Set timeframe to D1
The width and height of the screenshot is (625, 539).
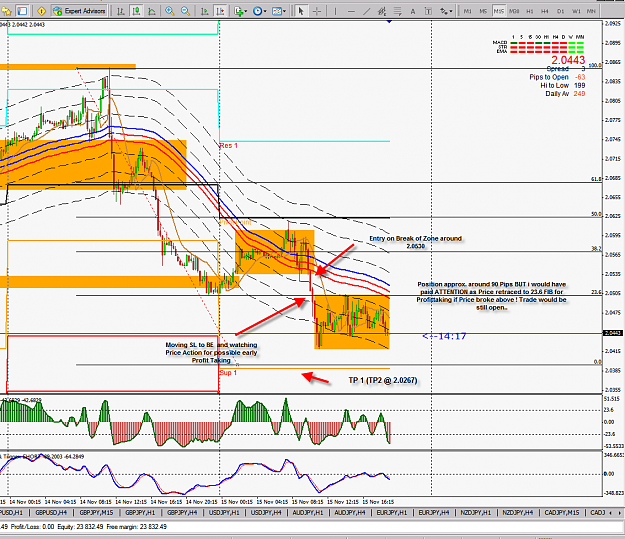(x=560, y=11)
